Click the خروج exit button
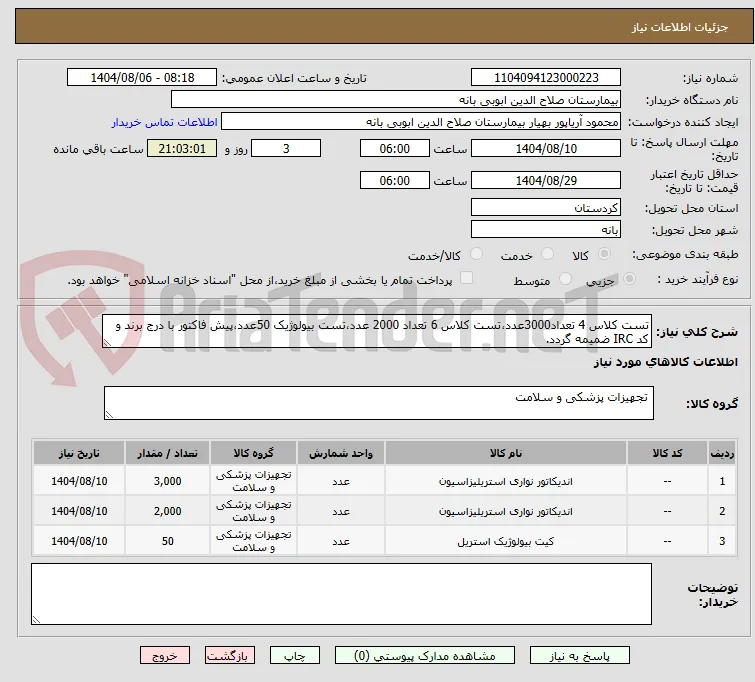The height and width of the screenshot is (682, 755). [165, 656]
